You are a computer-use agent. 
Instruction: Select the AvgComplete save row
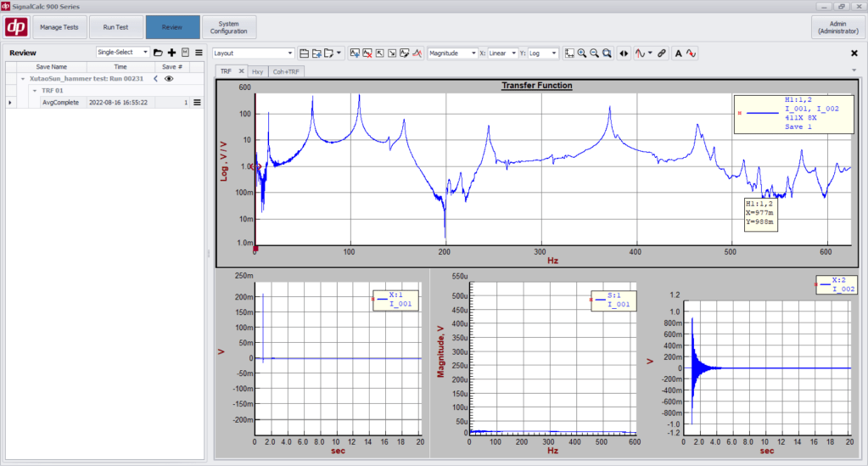pos(61,103)
